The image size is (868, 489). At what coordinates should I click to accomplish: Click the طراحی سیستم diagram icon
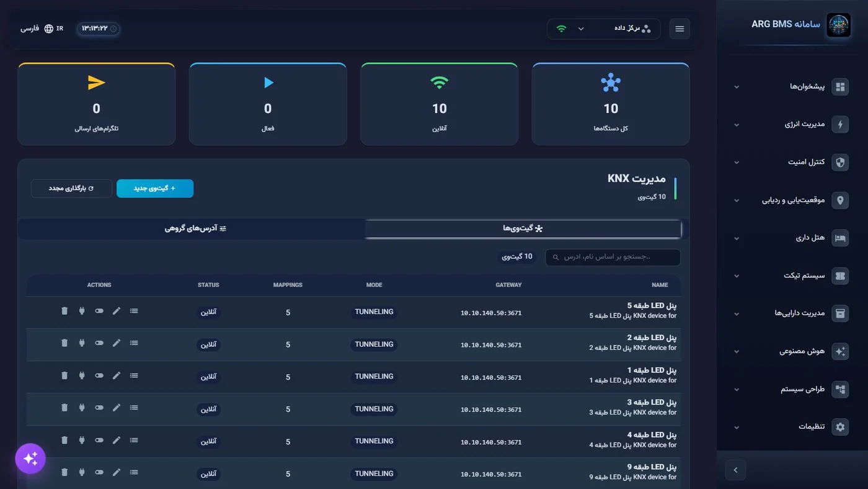[840, 390]
